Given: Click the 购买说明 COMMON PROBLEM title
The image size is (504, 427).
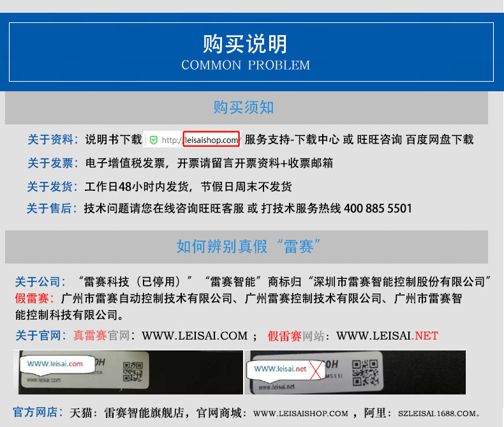Looking at the screenshot, I should point(245,52).
